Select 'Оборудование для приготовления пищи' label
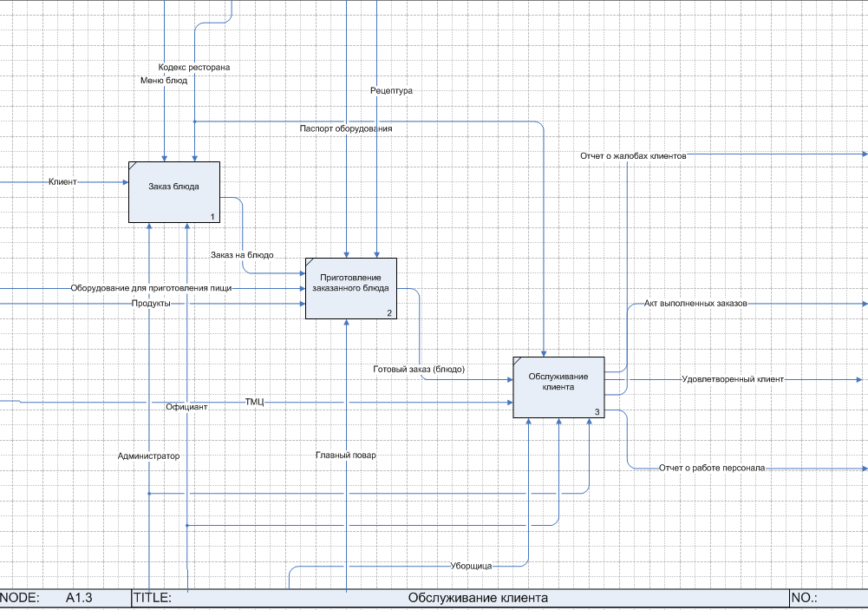The image size is (868, 610). click(151, 288)
